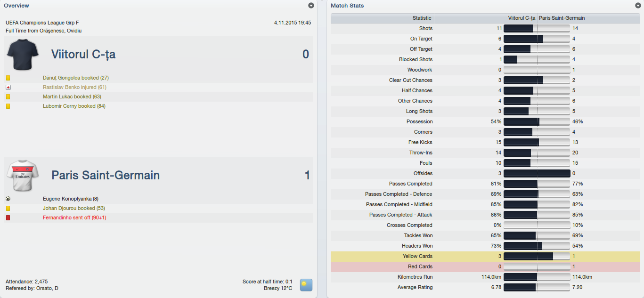Click Dănuț Gongolea's yellow card icon
The image size is (644, 298).
pos(8,78)
